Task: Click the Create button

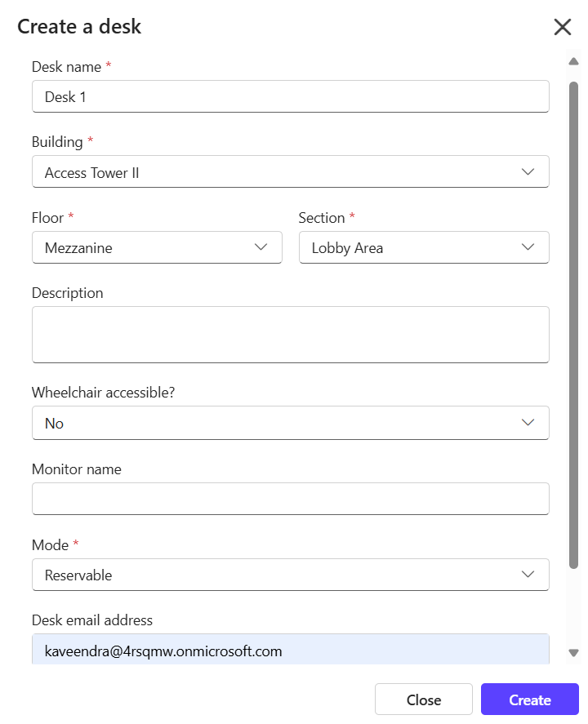Action: pyautogui.click(x=529, y=699)
